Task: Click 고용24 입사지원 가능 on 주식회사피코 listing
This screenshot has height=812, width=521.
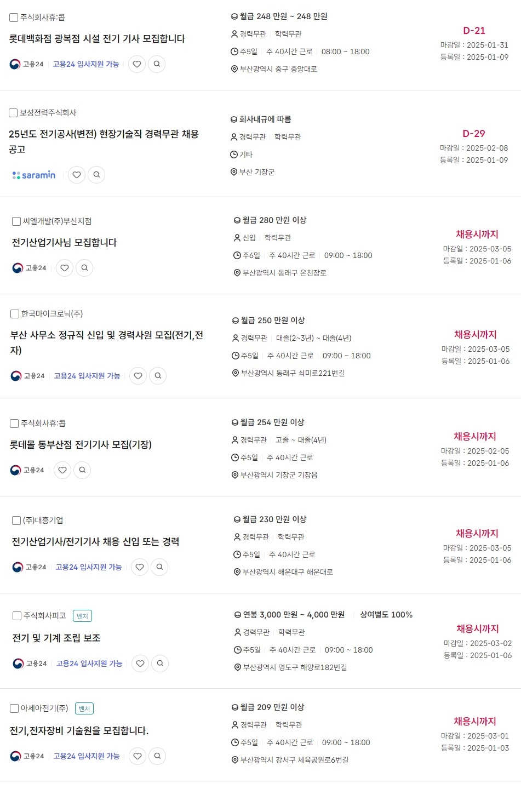Action: [x=89, y=664]
